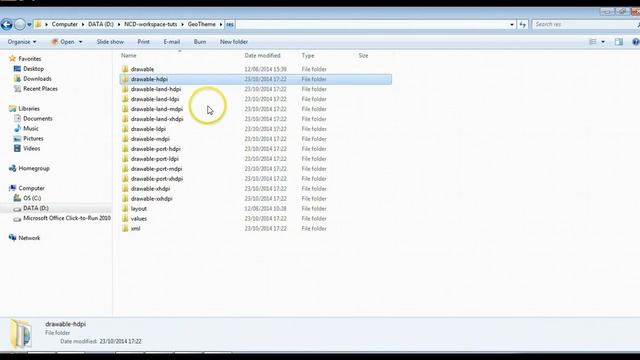Click the details pane folder thumbnail
Viewport: 640px width, 360px height.
(x=21, y=334)
